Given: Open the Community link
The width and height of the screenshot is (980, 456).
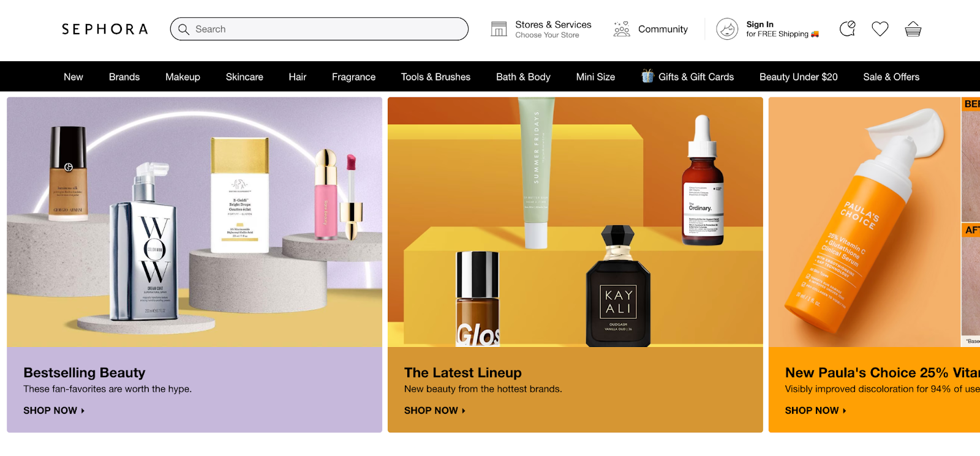Looking at the screenshot, I should click(x=663, y=29).
